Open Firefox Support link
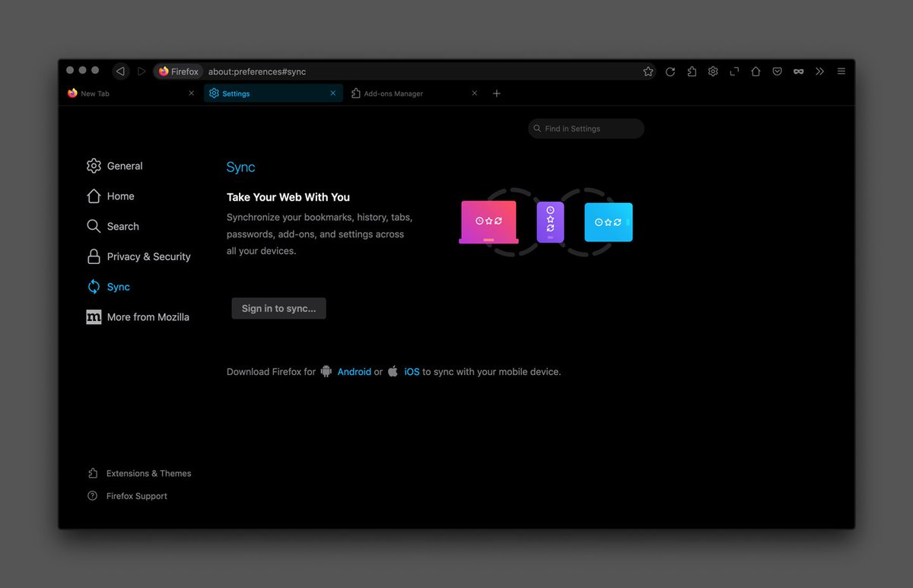The height and width of the screenshot is (588, 913). [x=128, y=496]
